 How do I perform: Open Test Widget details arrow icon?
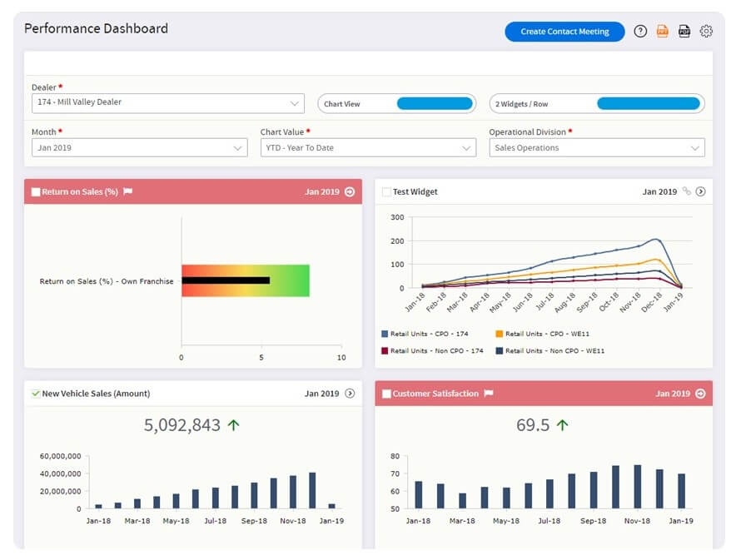point(701,191)
